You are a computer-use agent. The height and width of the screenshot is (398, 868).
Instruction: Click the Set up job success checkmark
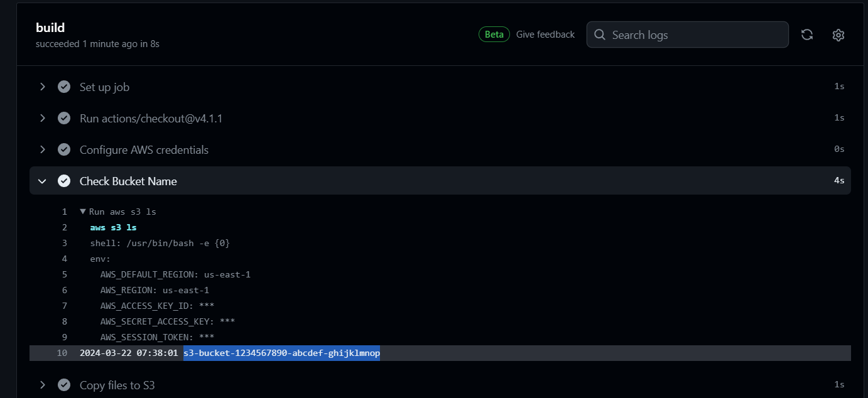click(x=64, y=87)
